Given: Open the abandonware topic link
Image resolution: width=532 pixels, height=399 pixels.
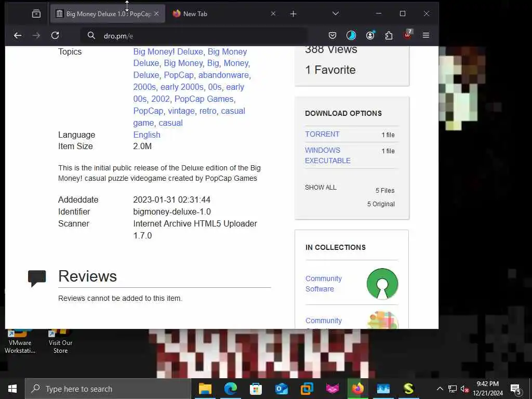Looking at the screenshot, I should pos(223,75).
